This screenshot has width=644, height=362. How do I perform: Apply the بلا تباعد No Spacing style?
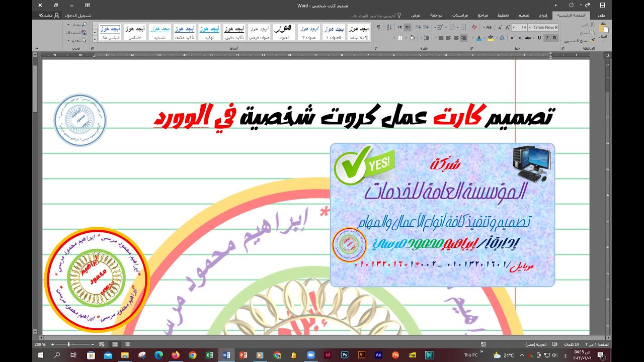(359, 31)
